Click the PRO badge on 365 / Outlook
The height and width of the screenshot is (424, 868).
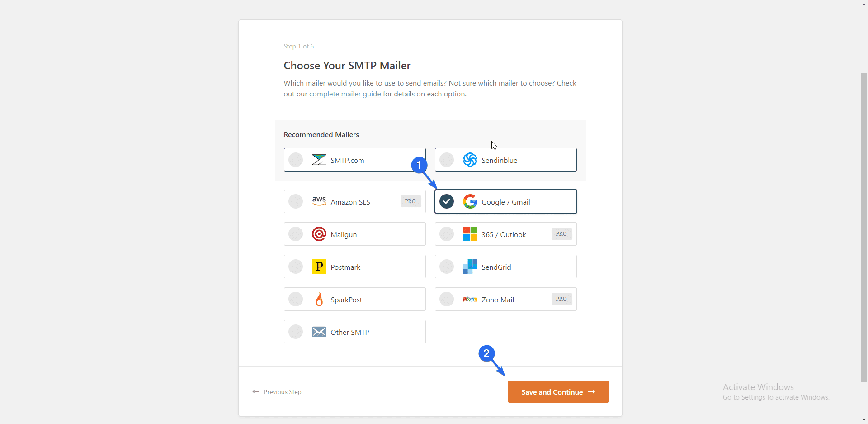pyautogui.click(x=561, y=234)
